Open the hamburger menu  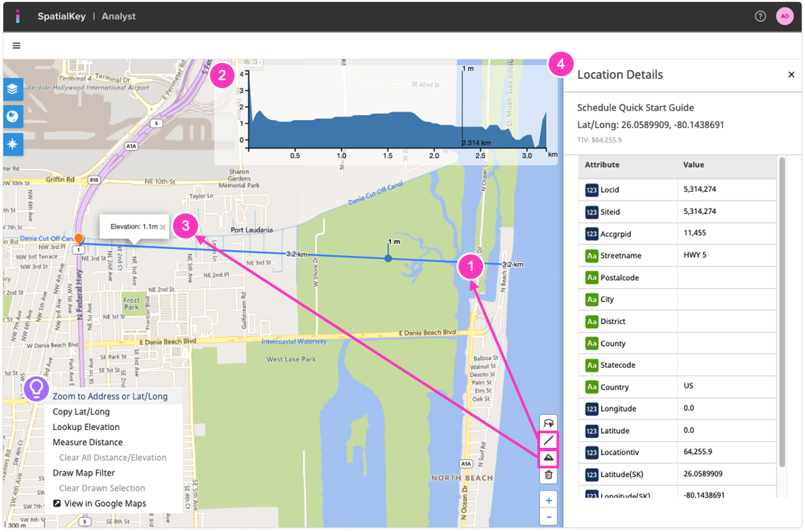coord(16,45)
